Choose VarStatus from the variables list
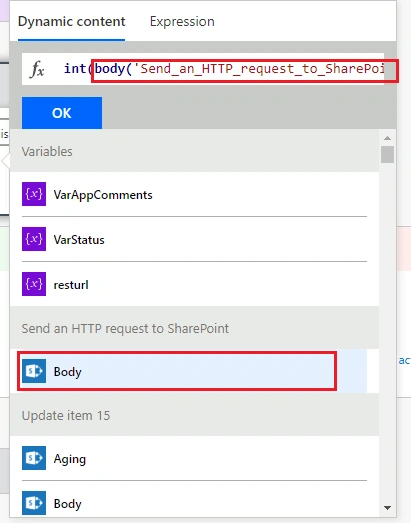This screenshot has width=411, height=523. [x=79, y=240]
